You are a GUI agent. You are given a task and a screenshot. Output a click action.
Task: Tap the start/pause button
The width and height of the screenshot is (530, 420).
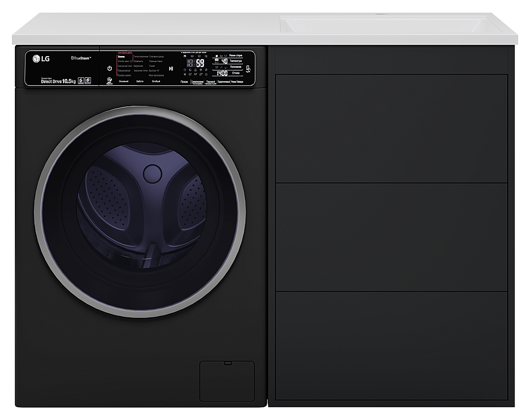coord(171,69)
